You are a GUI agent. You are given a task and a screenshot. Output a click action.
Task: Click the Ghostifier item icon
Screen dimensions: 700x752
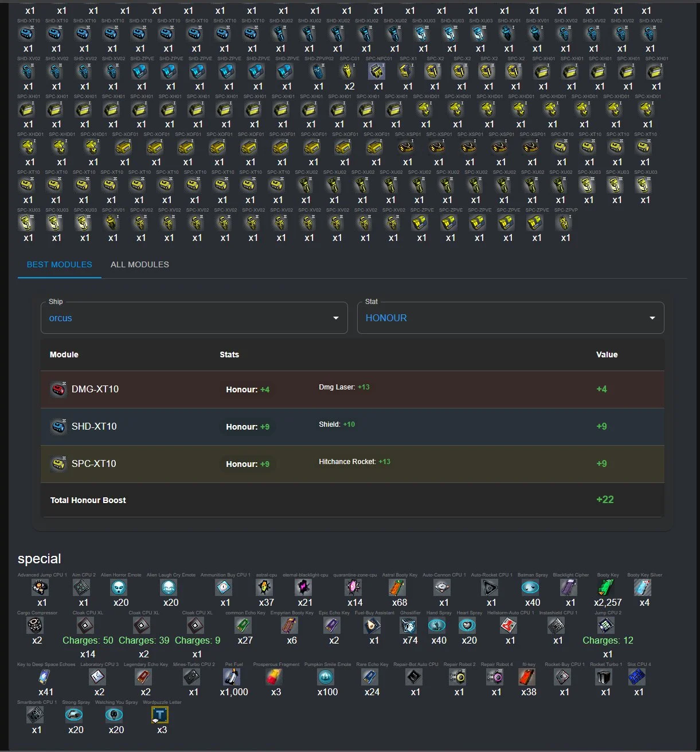click(x=408, y=625)
